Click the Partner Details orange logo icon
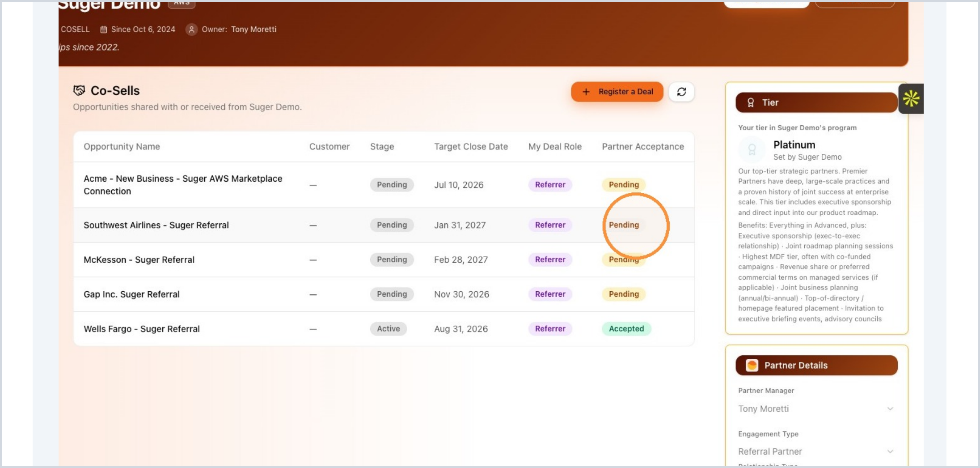Image resolution: width=980 pixels, height=468 pixels. (x=752, y=365)
